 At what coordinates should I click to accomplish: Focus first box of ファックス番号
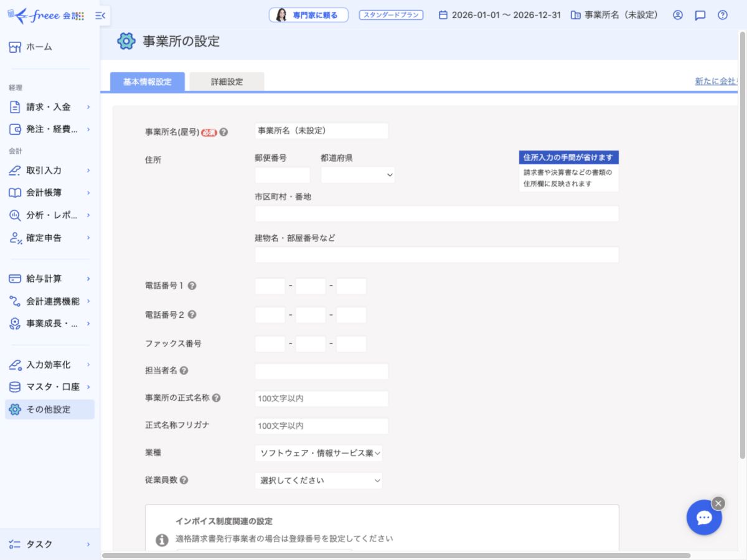pos(270,344)
